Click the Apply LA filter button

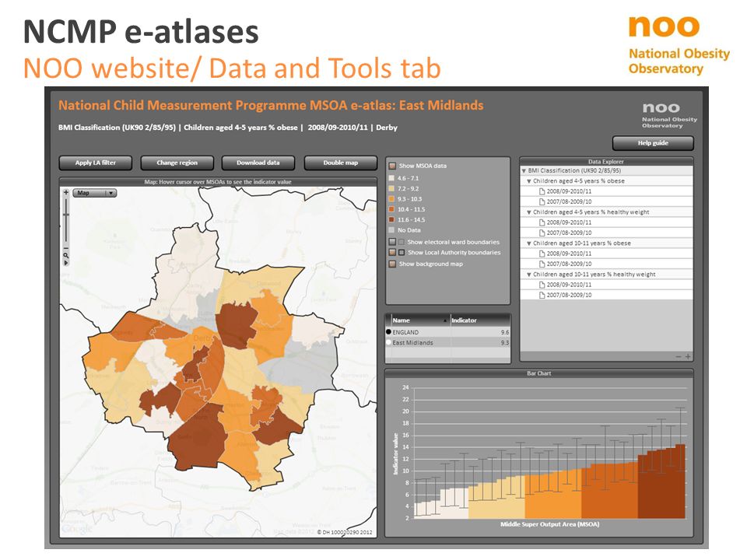(95, 163)
